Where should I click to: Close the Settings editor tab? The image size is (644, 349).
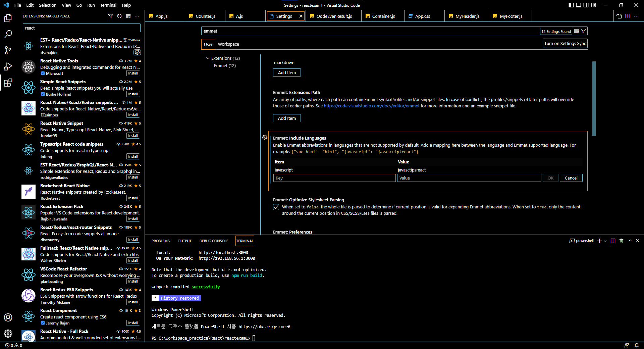coord(301,16)
